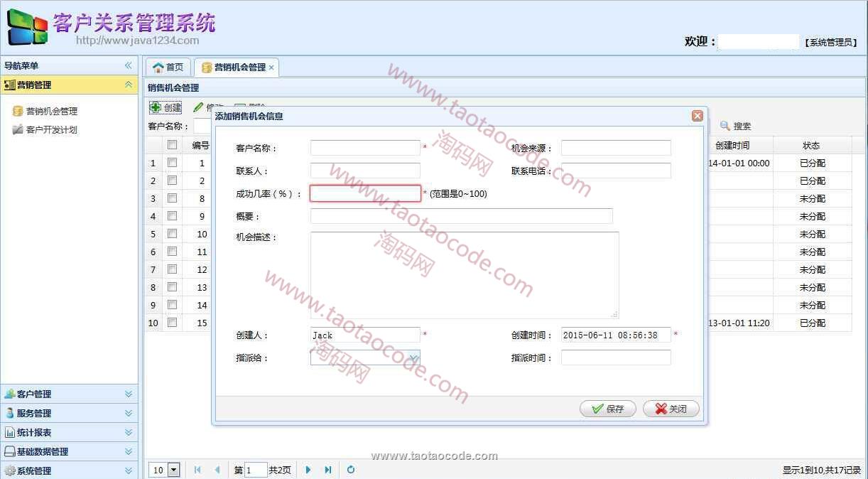Check the select-all header checkbox
Viewport: 868px width, 479px height.
coord(172,145)
